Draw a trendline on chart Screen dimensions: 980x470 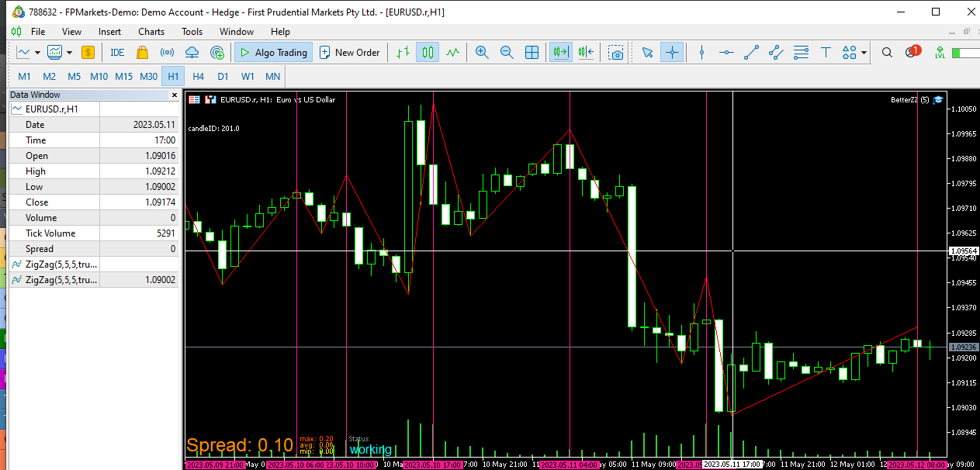[751, 53]
